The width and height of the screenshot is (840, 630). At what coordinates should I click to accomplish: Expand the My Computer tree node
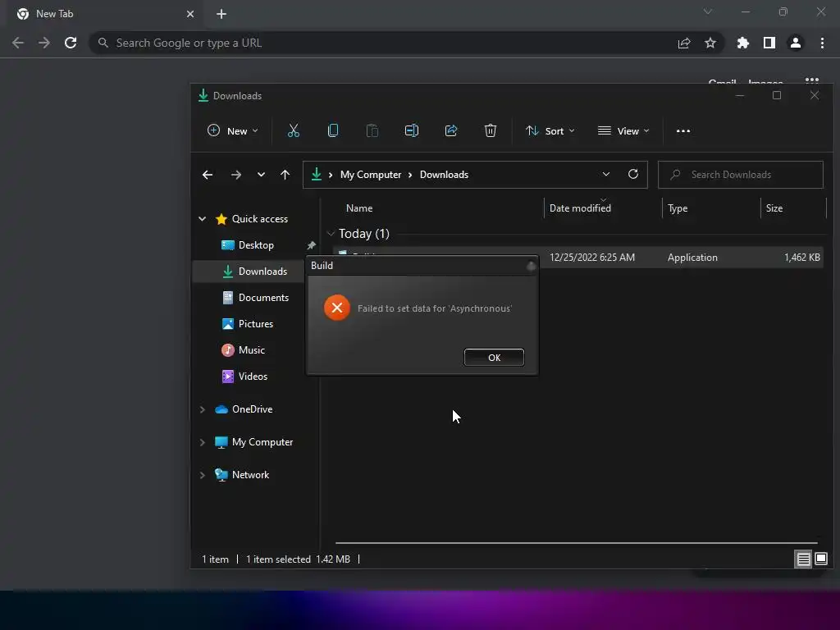[x=203, y=442]
